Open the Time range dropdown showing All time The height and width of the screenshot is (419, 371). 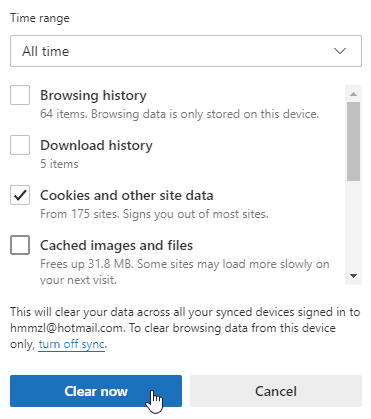tap(186, 51)
